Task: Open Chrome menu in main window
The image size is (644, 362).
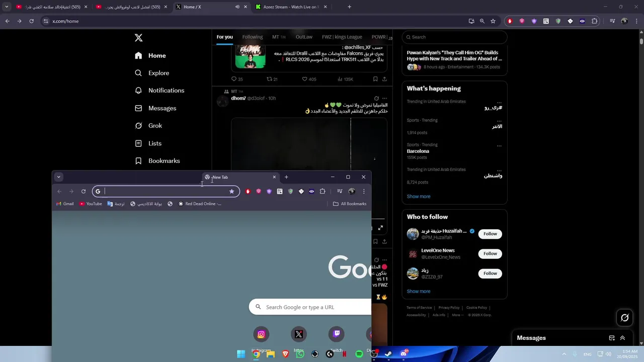Action: (636, 21)
